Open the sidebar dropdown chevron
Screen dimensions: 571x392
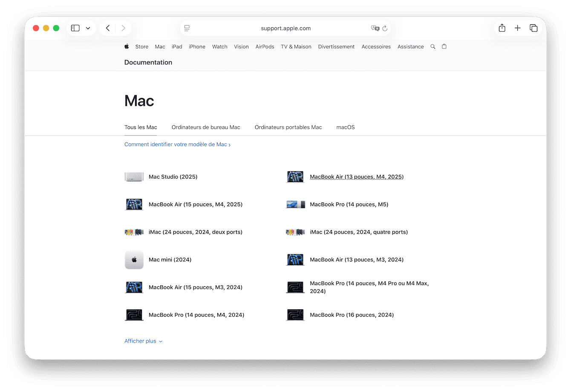tap(88, 28)
